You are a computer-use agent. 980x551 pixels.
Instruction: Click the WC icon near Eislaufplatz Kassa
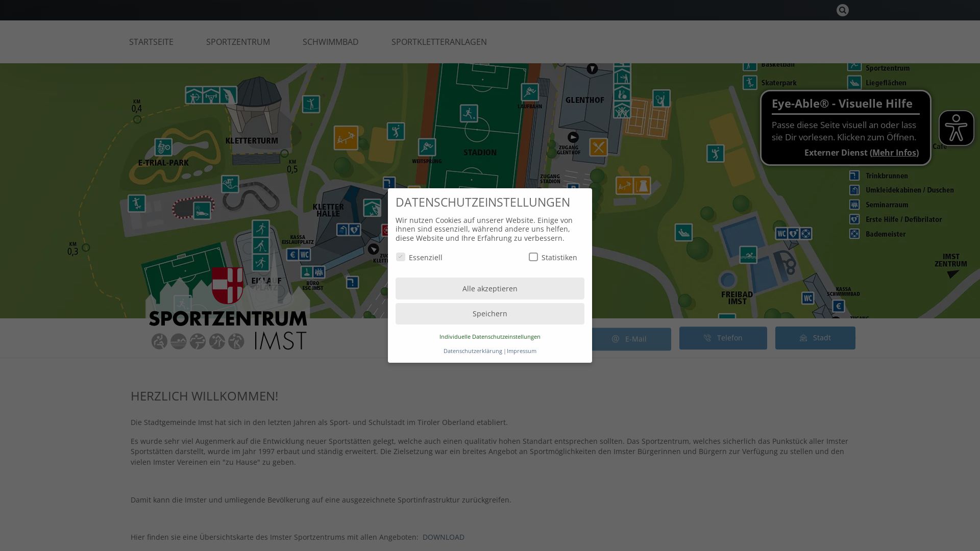pos(305,255)
